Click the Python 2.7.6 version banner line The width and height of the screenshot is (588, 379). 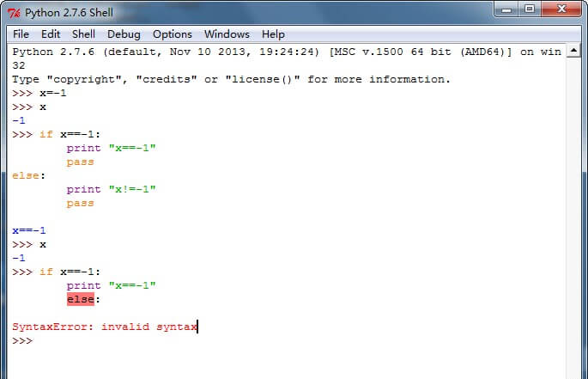[x=287, y=52]
